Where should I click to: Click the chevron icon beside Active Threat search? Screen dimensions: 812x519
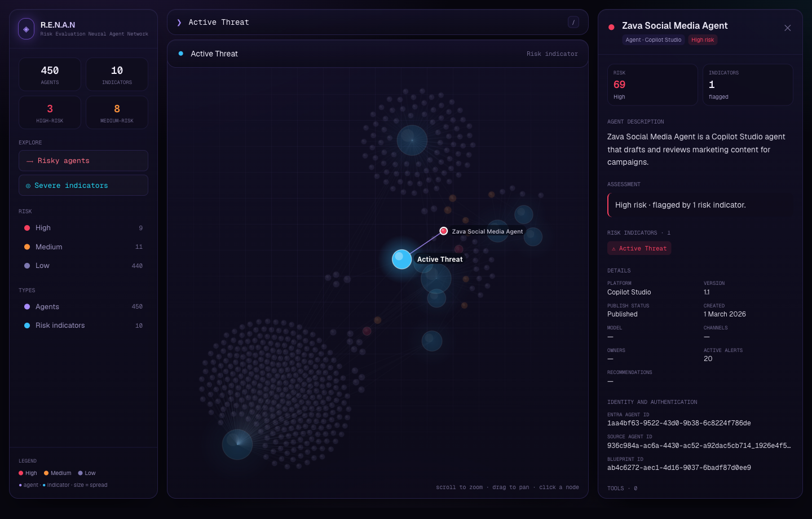click(x=179, y=23)
